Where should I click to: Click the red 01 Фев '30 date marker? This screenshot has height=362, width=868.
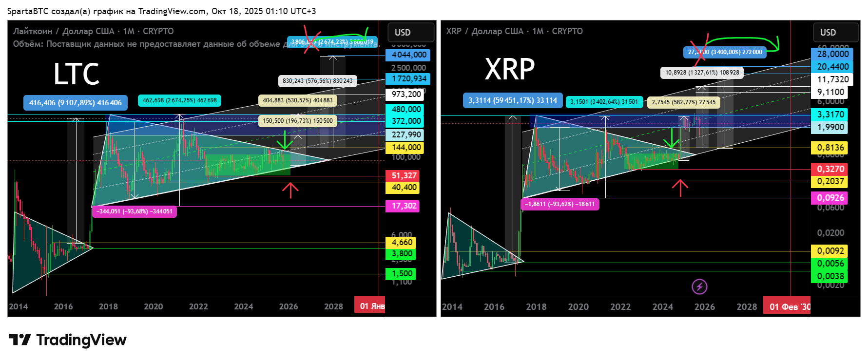coord(787,306)
